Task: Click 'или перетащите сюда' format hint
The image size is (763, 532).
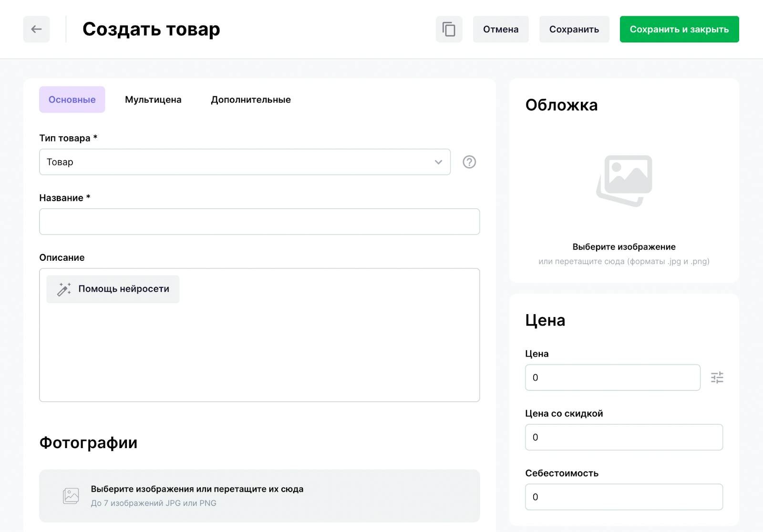Action: 624,261
